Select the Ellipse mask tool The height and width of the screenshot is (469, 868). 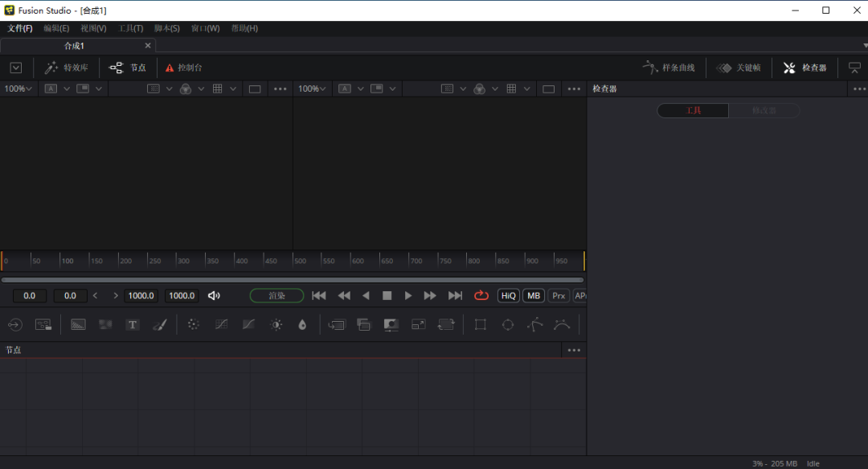pyautogui.click(x=508, y=325)
